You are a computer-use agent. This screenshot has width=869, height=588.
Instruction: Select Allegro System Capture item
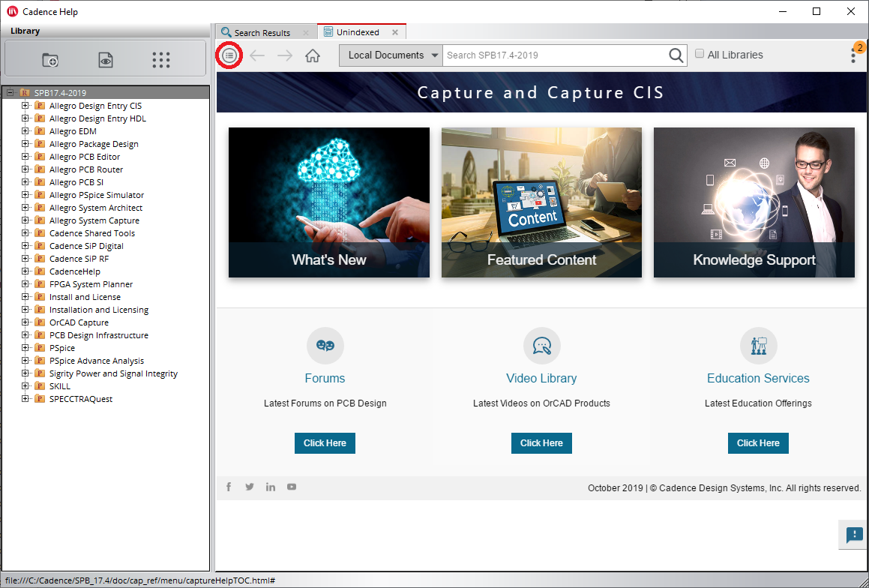pyautogui.click(x=94, y=220)
